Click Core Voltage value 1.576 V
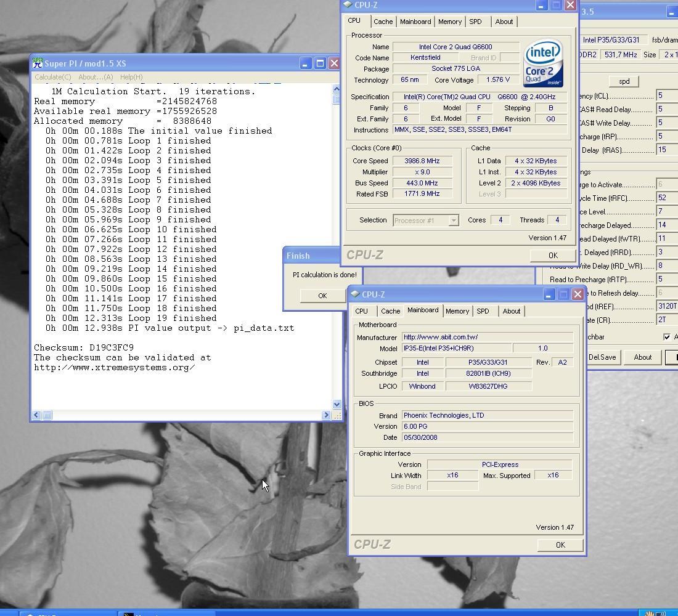678x616 pixels. point(498,80)
